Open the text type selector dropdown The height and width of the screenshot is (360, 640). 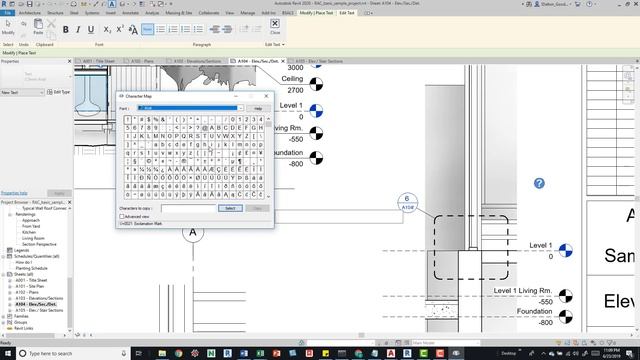(22, 93)
